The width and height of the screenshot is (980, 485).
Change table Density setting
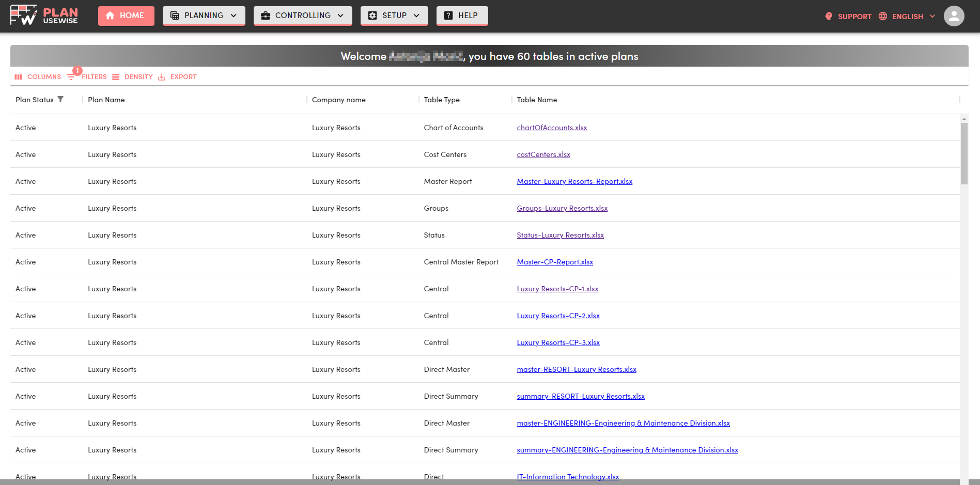coord(132,77)
